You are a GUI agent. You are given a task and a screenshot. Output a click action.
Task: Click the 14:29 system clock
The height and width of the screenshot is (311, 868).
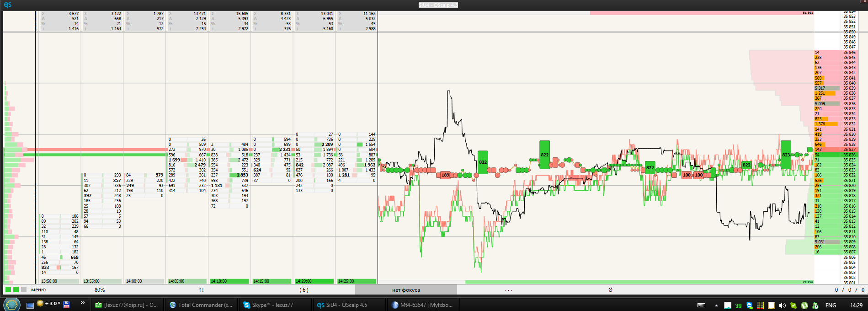point(856,306)
